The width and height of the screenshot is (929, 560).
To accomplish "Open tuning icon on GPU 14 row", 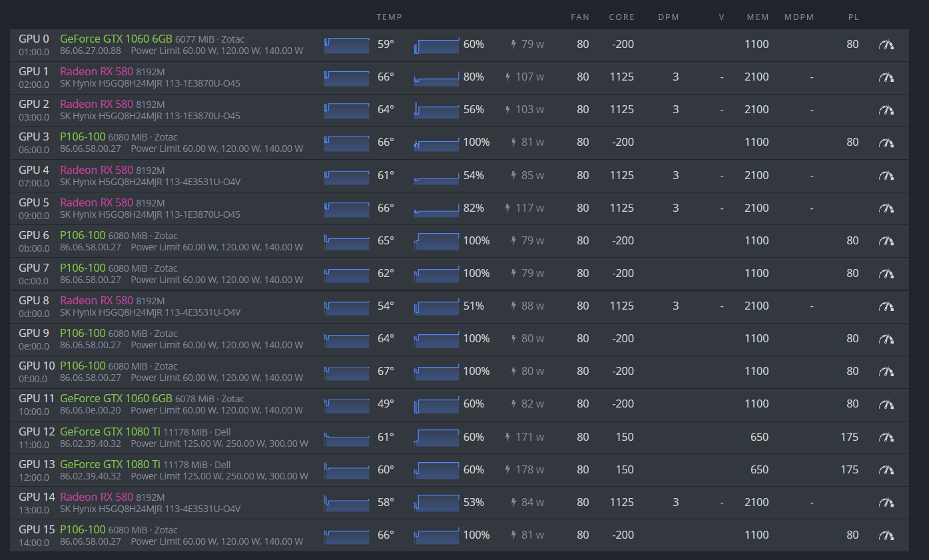I will 886,503.
